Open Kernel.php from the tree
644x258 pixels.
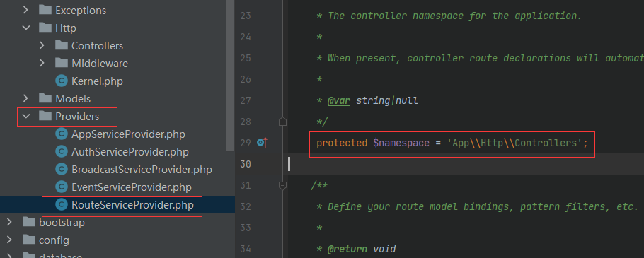pyautogui.click(x=98, y=81)
